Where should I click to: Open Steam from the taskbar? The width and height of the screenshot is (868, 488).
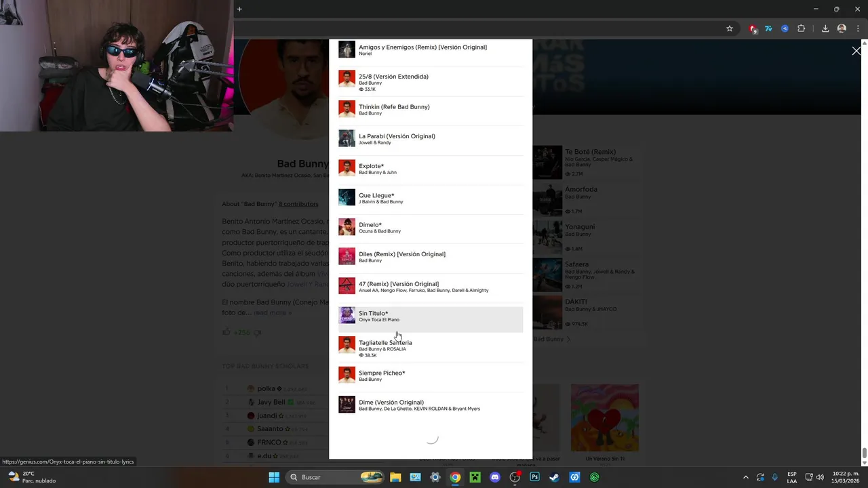(554, 477)
